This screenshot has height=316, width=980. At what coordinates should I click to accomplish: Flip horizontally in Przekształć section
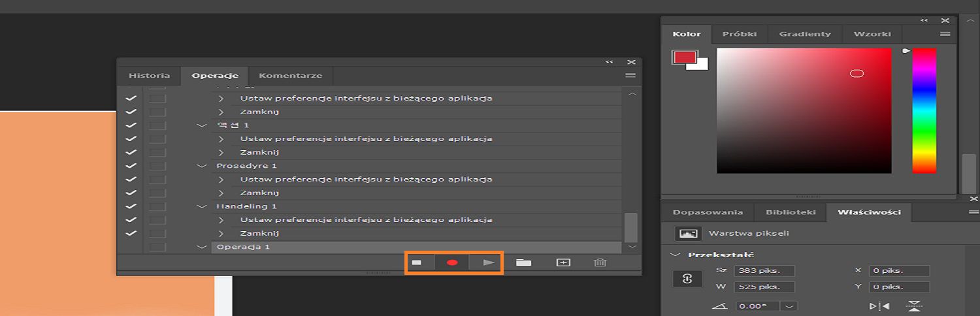pos(879,306)
